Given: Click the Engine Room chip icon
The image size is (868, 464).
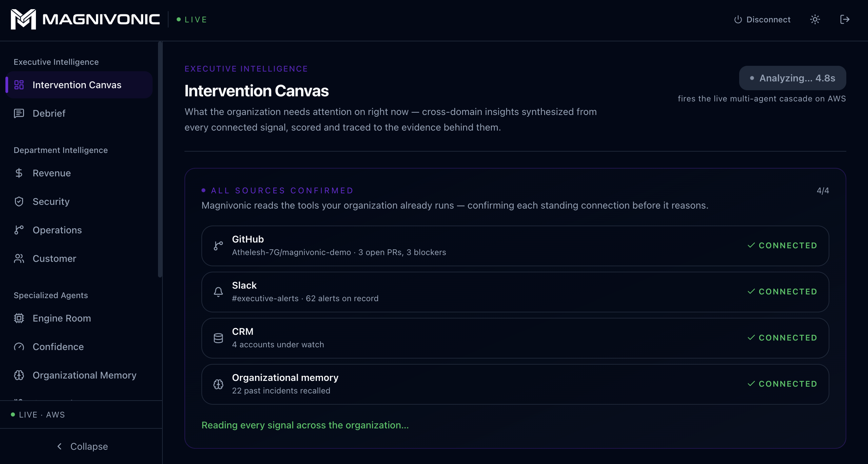Looking at the screenshot, I should pyautogui.click(x=19, y=318).
